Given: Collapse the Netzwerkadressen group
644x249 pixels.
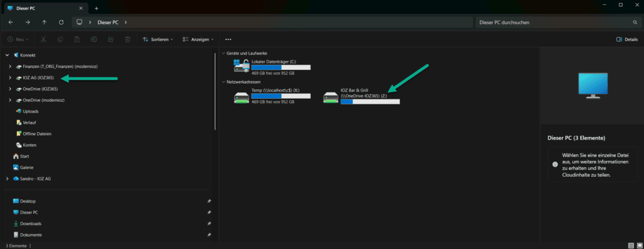Looking at the screenshot, I should [223, 82].
